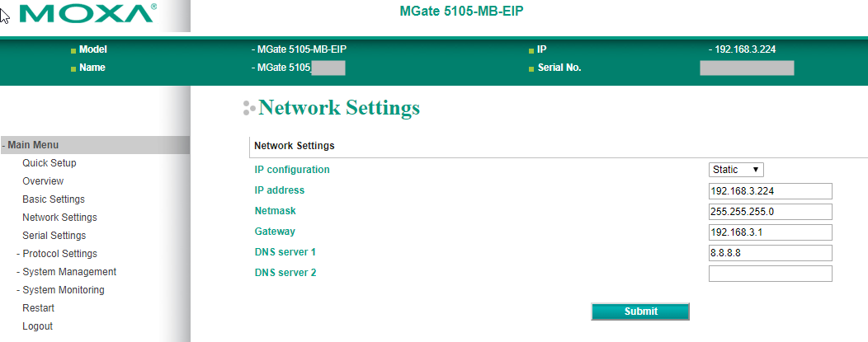
Task: Expand the System Management submenu
Action: [67, 272]
